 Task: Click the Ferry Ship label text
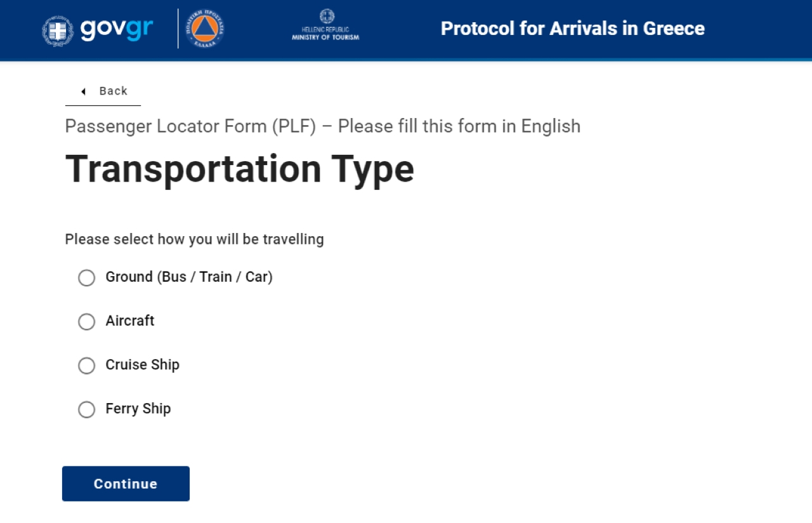[138, 409]
